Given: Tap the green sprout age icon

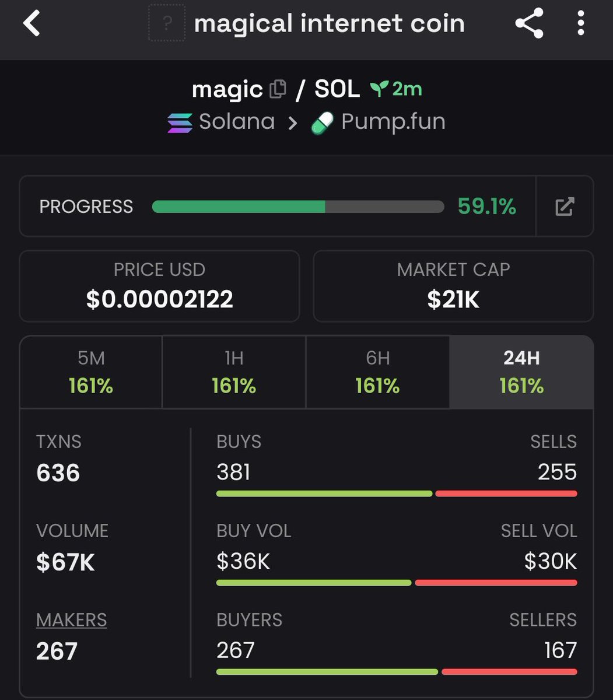Looking at the screenshot, I should [x=379, y=89].
